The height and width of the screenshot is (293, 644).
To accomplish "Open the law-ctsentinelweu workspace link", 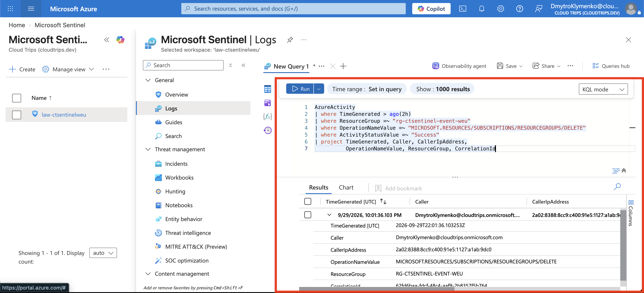I will [x=64, y=115].
